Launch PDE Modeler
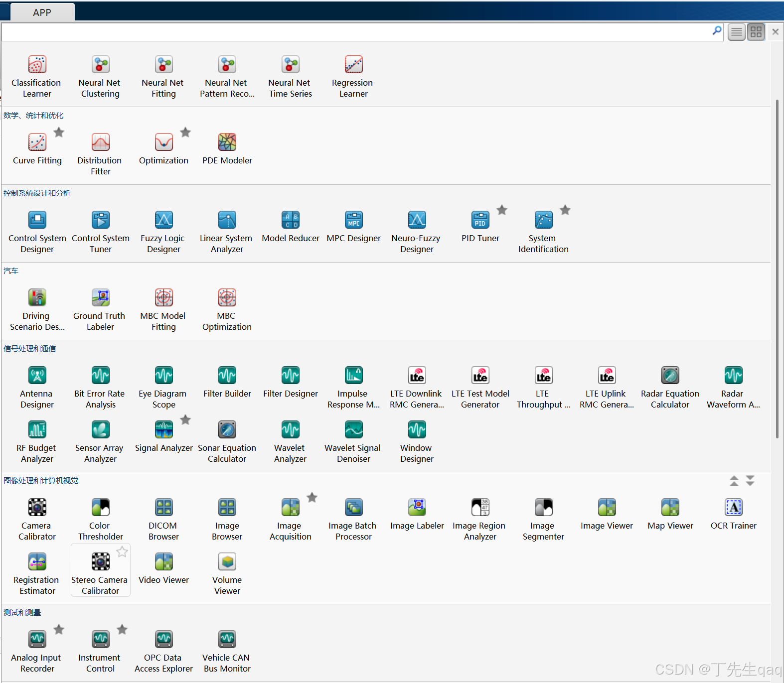784x683 pixels. [227, 149]
